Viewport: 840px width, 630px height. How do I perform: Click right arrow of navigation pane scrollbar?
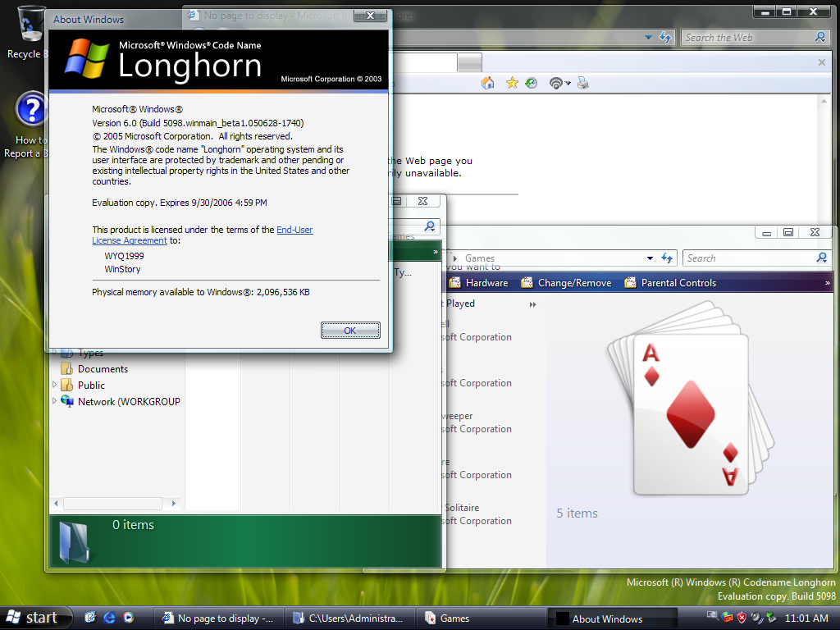(174, 504)
